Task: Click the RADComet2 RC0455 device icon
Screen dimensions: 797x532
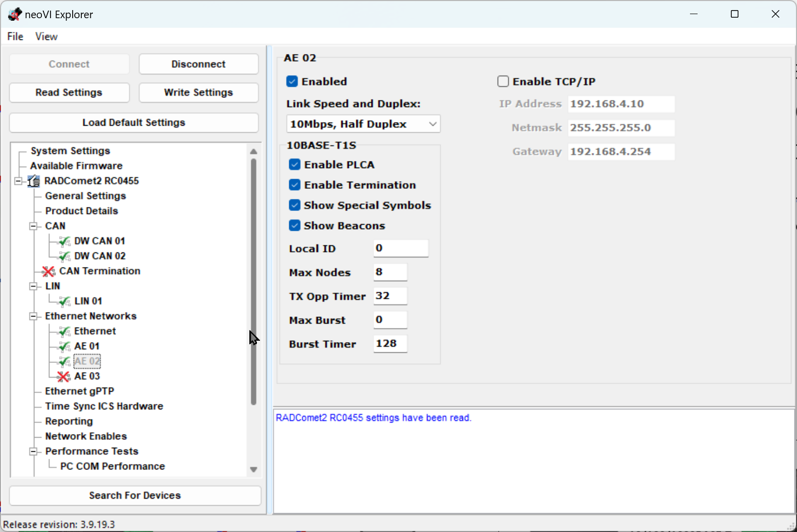Action: coord(34,181)
